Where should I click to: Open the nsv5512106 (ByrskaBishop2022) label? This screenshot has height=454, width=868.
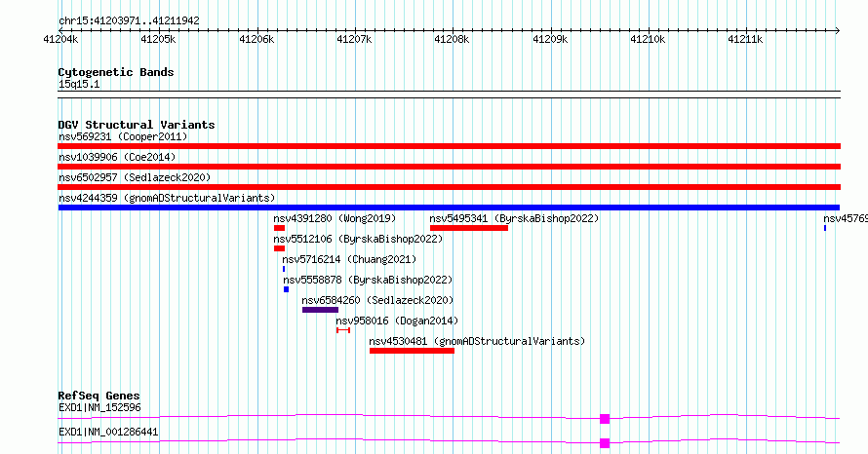pos(358,239)
